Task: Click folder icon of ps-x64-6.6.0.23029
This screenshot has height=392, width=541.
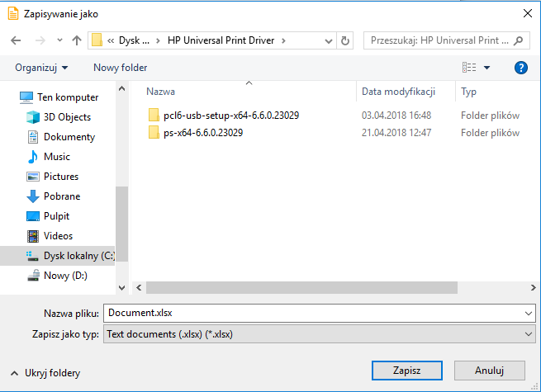Action: pyautogui.click(x=154, y=132)
